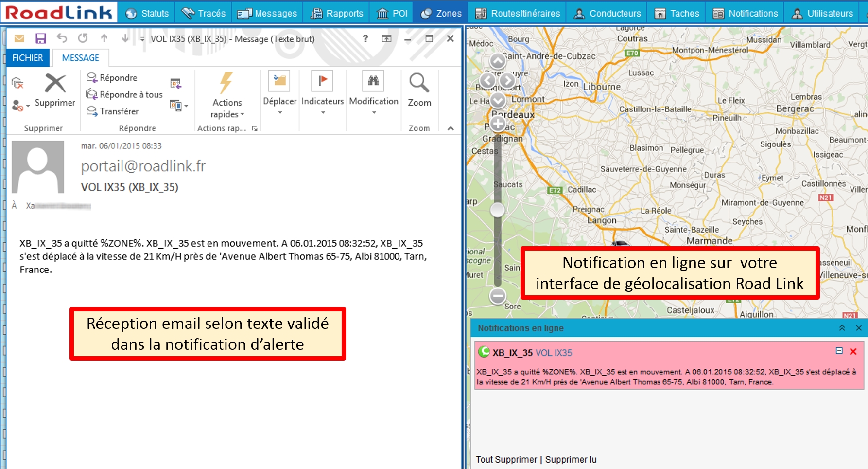
Task: Open the Statuts menu tab
Action: [147, 13]
